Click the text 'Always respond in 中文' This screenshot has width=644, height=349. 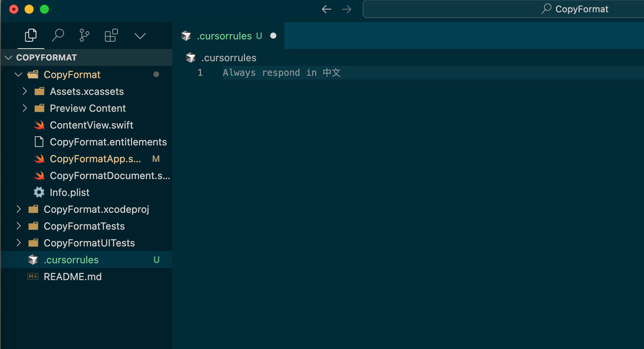[x=282, y=73]
